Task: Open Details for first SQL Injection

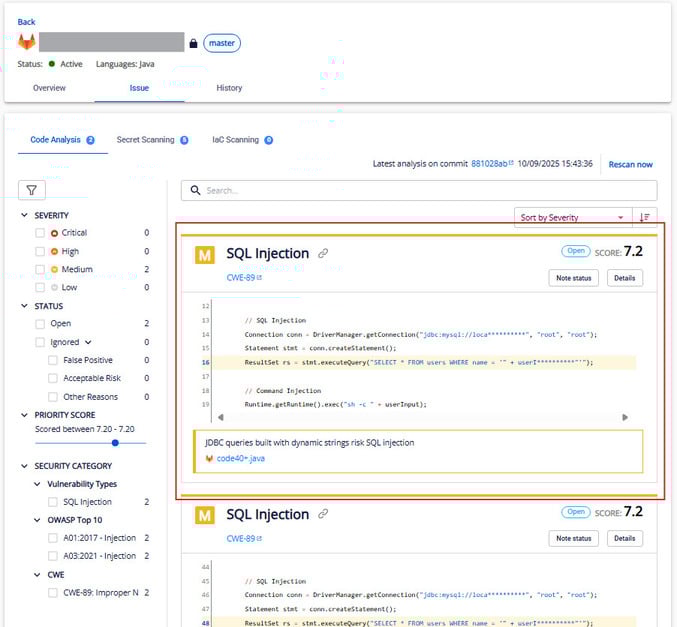Action: tap(624, 278)
